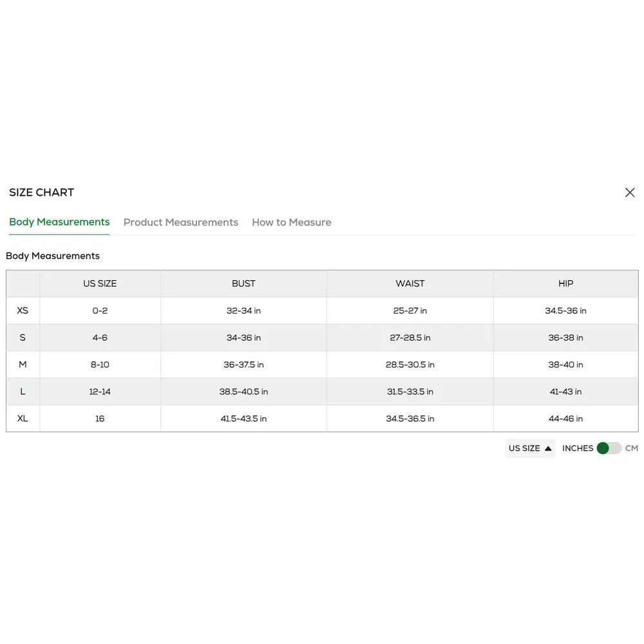Select the Body Measurements tab
Screen dimensions: 644x644
point(59,222)
